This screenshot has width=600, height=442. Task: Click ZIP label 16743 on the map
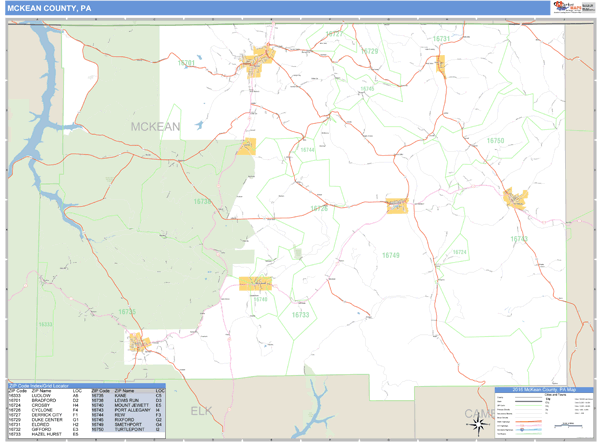click(519, 239)
